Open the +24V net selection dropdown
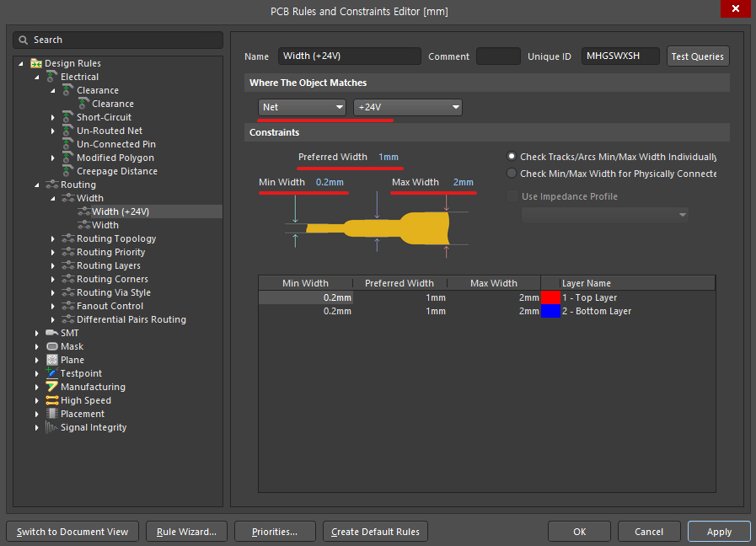Screen dimensions: 756x546 pos(408,108)
